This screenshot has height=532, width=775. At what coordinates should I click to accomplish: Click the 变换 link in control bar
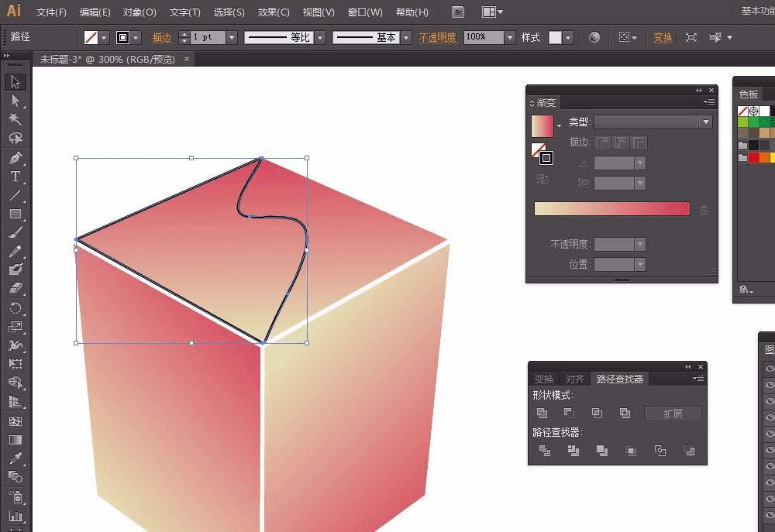tap(663, 37)
